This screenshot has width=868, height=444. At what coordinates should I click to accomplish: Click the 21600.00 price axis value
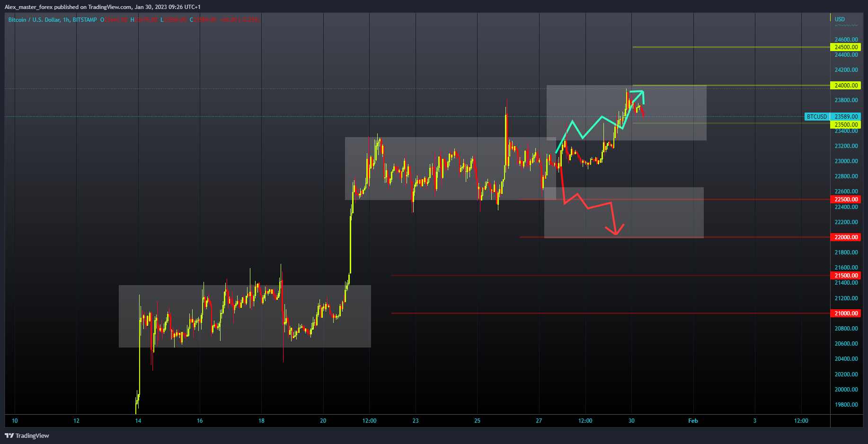click(x=846, y=268)
